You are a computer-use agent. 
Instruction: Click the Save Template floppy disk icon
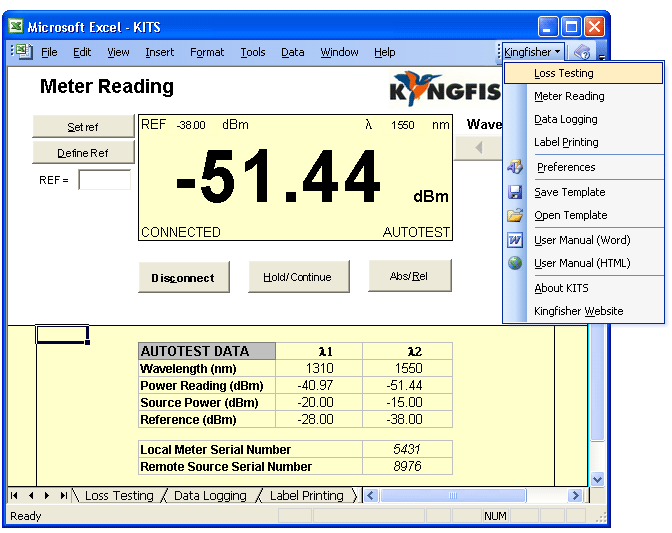tap(515, 192)
